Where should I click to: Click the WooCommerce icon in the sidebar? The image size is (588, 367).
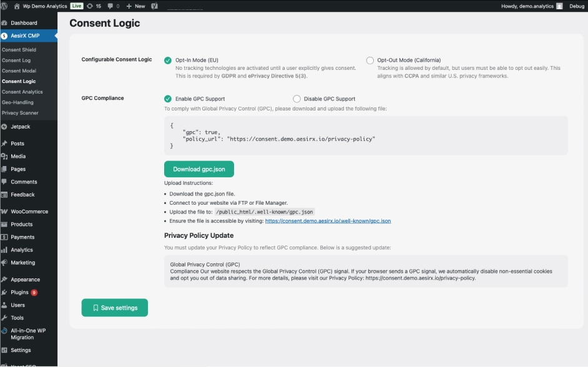4,212
